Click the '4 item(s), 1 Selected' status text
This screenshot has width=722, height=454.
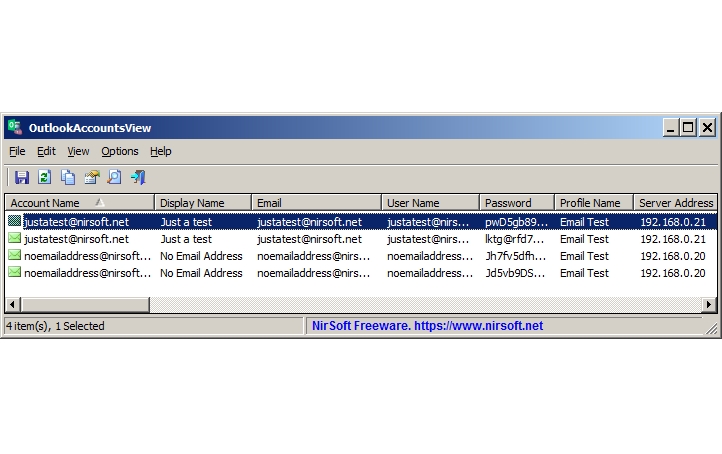point(55,326)
